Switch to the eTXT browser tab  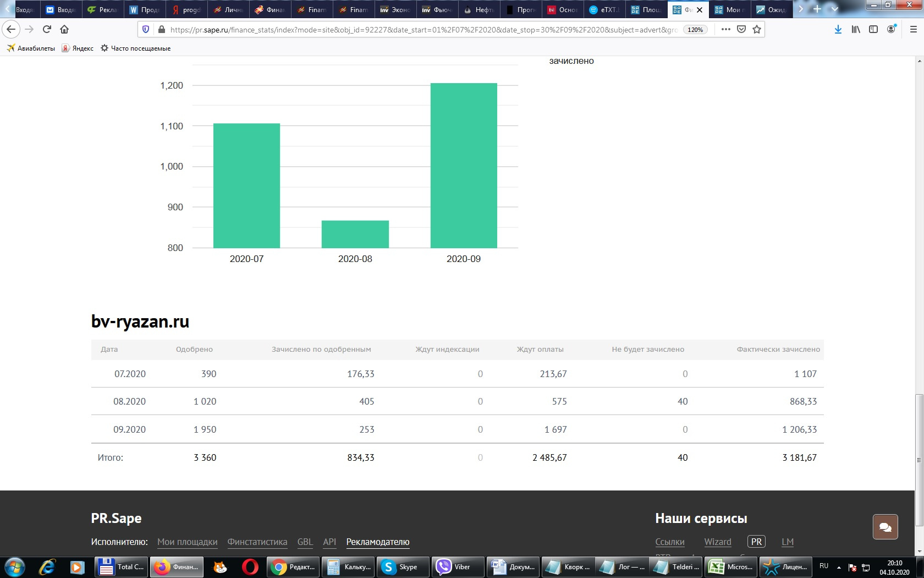[x=604, y=9]
